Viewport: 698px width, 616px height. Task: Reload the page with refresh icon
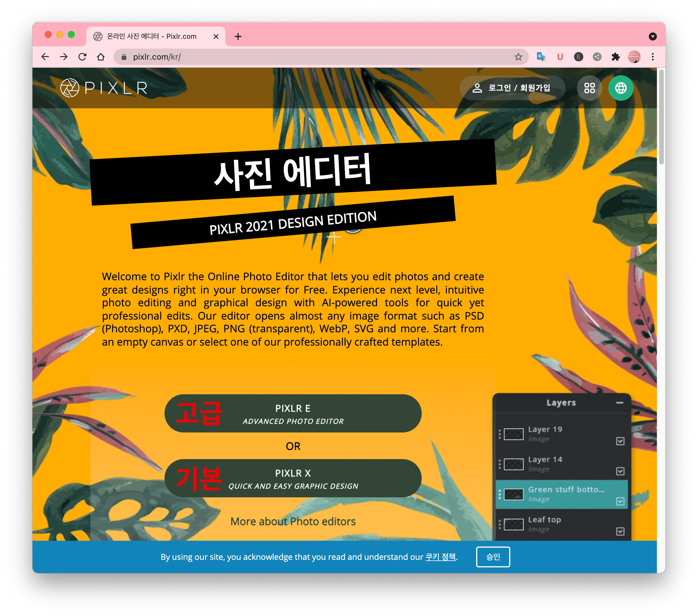point(82,57)
